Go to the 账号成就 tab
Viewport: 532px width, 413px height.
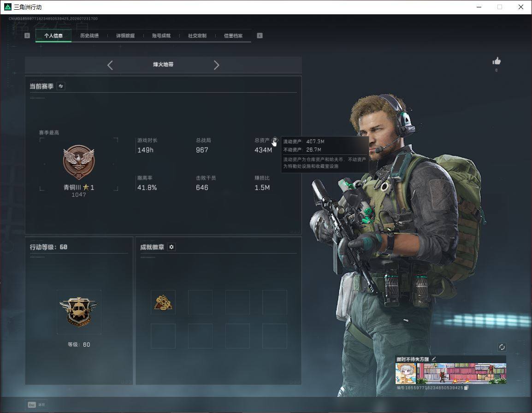pyautogui.click(x=161, y=35)
